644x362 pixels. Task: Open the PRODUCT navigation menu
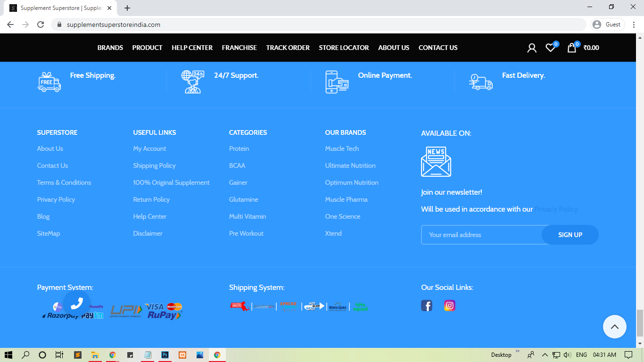tap(147, 48)
